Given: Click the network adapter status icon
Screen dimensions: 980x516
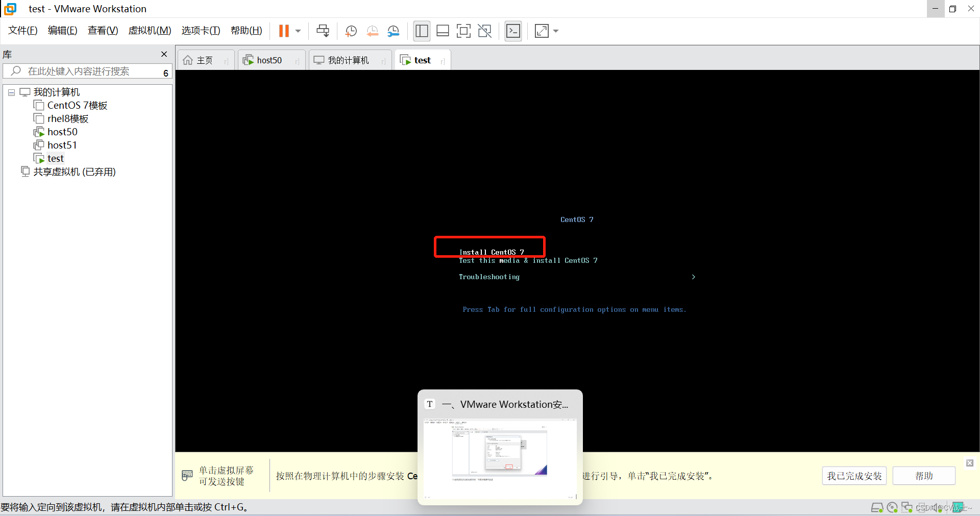Looking at the screenshot, I should point(907,507).
